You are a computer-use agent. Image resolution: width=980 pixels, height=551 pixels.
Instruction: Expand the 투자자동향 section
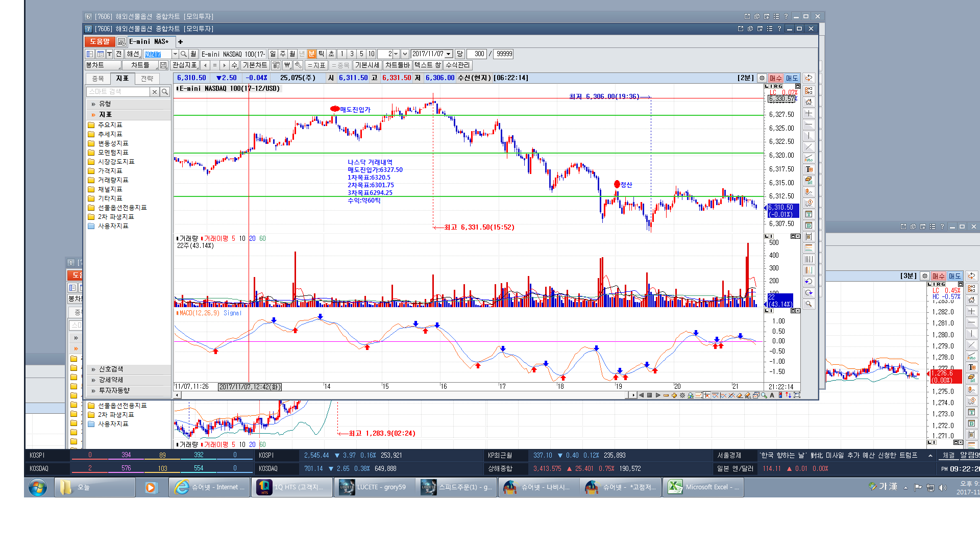(x=129, y=391)
